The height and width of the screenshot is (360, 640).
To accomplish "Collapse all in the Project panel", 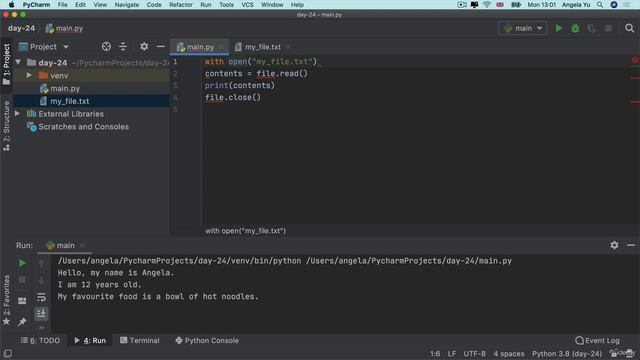I will pos(123,47).
